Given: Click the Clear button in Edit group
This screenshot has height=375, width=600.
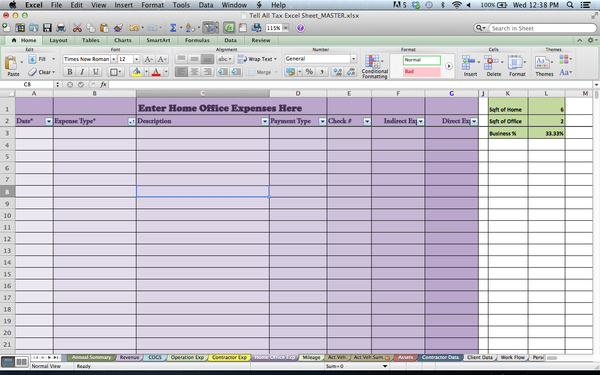Looking at the screenshot, I should click(41, 72).
